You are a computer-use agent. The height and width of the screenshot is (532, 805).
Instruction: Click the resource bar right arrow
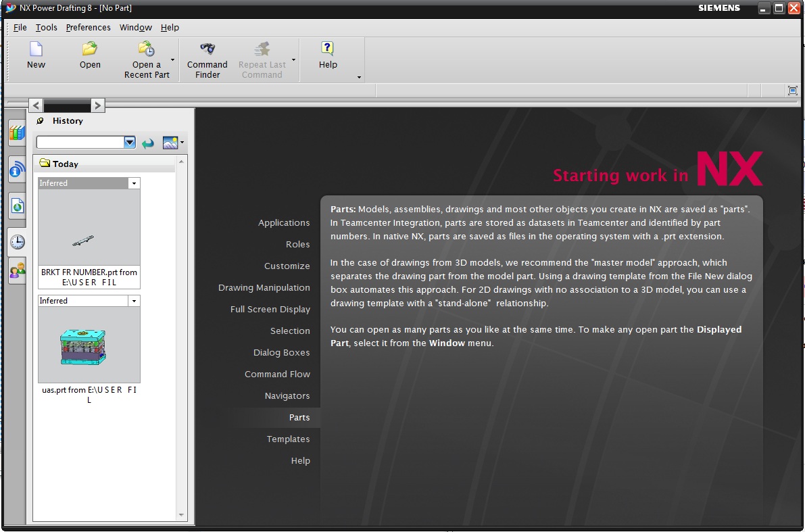[97, 105]
